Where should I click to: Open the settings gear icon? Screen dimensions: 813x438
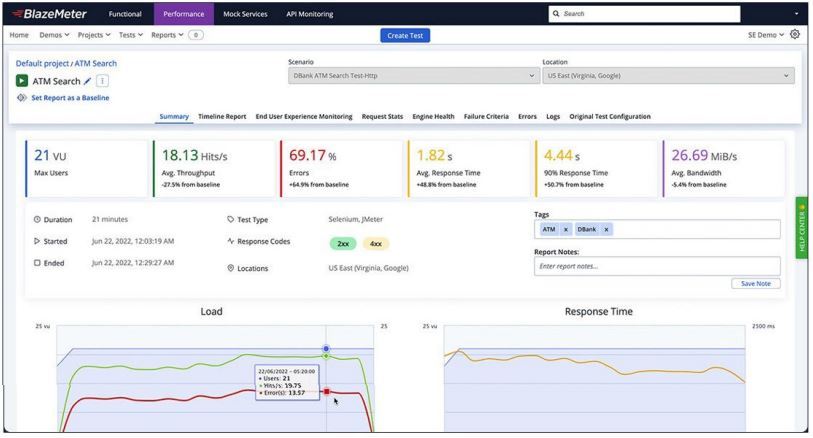coord(794,35)
